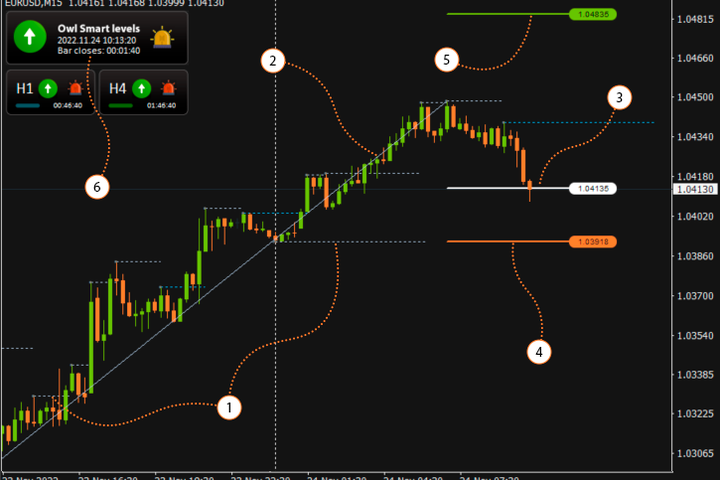Toggle the H4 red siren alert icon
Screen dimensions: 720x480
tap(169, 88)
